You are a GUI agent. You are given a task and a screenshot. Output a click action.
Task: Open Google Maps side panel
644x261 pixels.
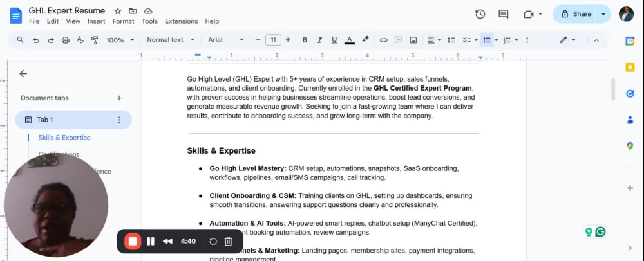tap(630, 146)
